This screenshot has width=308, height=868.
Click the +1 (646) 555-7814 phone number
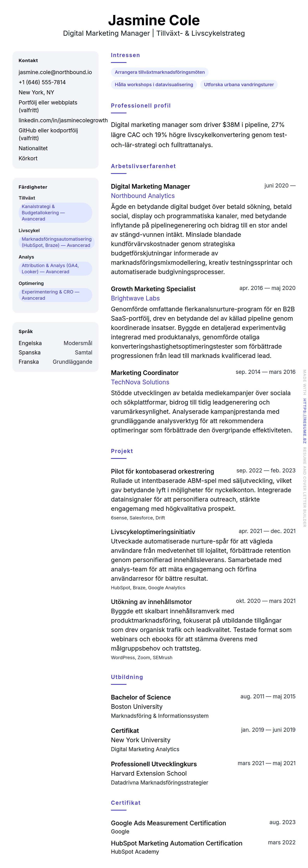[42, 82]
